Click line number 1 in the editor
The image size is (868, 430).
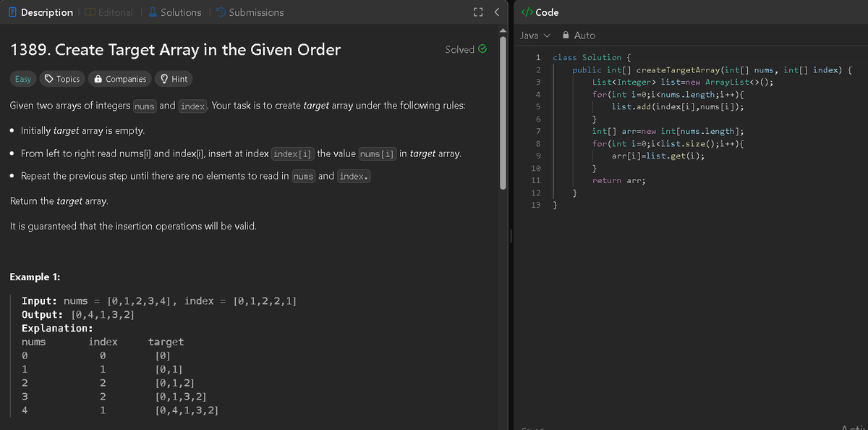[538, 57]
